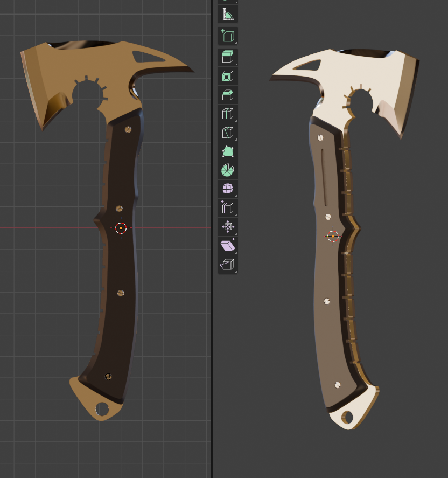Pick the Edge Slide tool

[227, 208]
